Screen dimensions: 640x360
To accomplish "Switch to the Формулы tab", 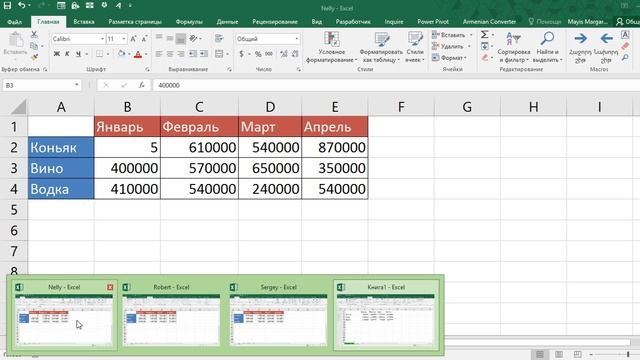I will pos(189,22).
